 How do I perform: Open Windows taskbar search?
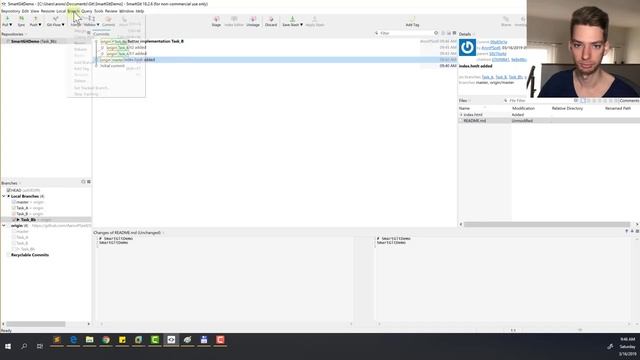pos(24,346)
